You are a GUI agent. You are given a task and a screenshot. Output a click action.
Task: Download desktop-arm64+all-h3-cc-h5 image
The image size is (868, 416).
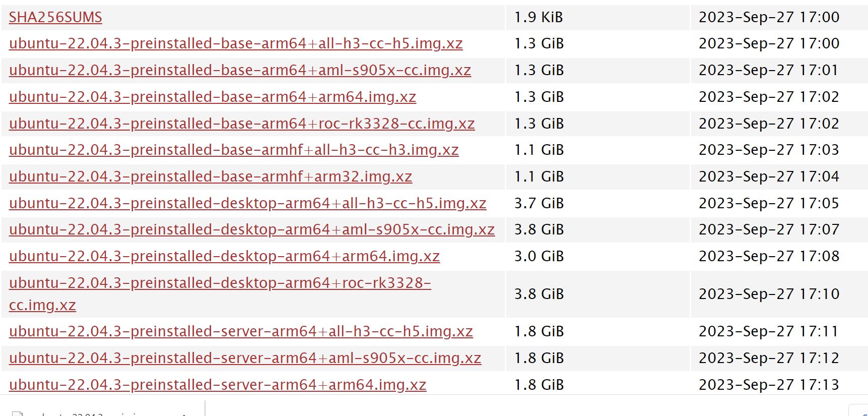tap(248, 204)
